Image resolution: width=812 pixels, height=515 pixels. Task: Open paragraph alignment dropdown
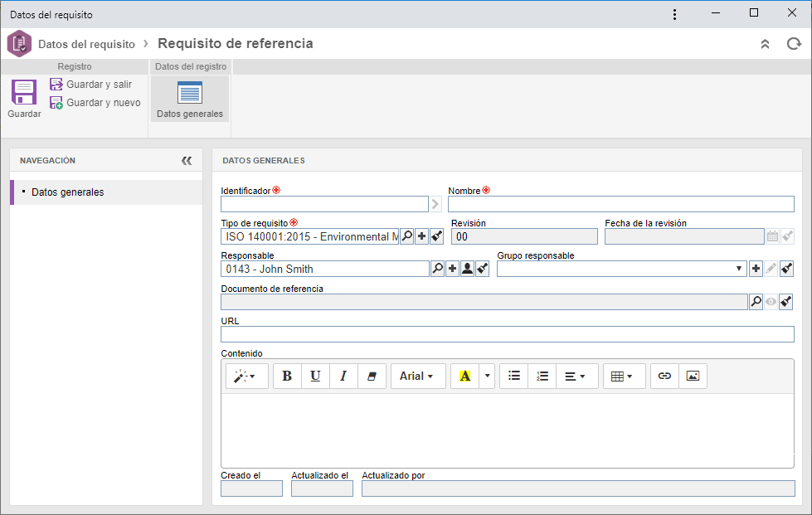pos(576,377)
